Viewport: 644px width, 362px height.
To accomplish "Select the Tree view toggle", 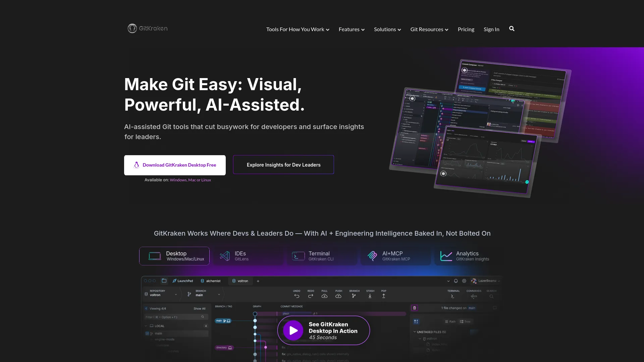I will [x=465, y=322].
